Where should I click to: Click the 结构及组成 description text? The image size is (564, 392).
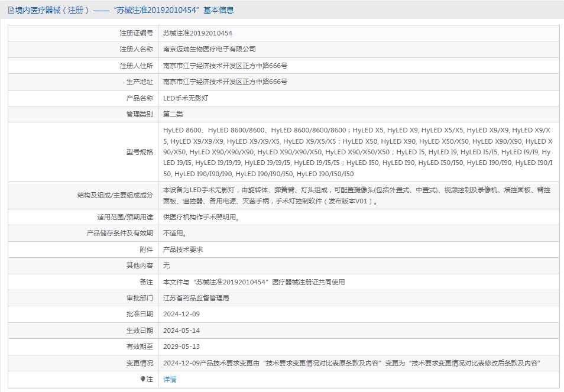click(356, 195)
